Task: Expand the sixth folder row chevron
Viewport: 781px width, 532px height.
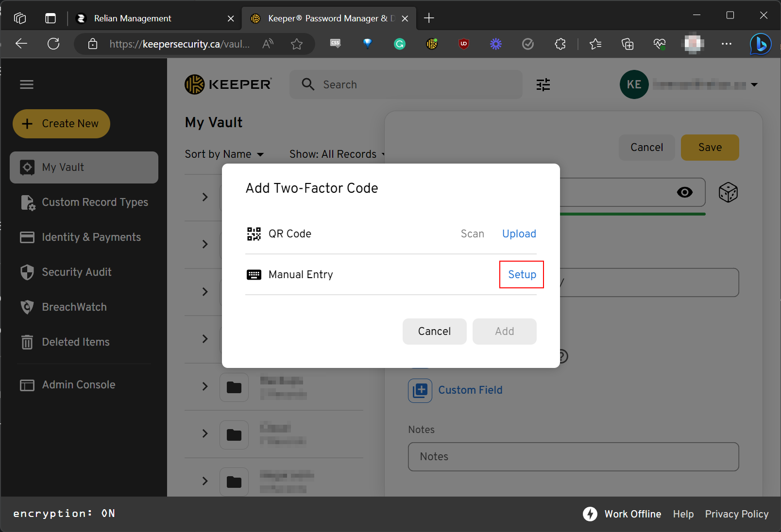Action: 205,433
